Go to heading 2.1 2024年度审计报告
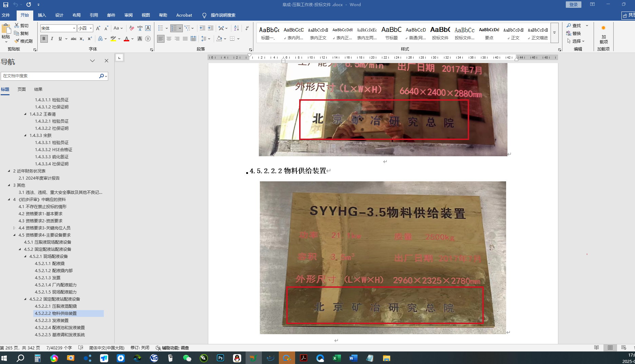The width and height of the screenshot is (635, 364). (39, 178)
